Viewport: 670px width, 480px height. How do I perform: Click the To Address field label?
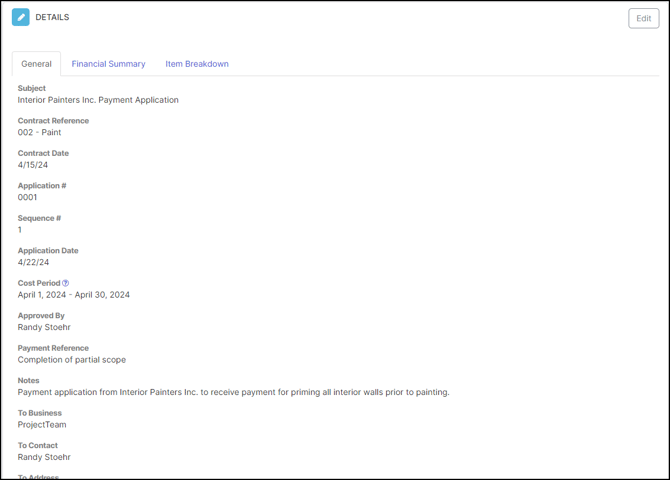[39, 476]
